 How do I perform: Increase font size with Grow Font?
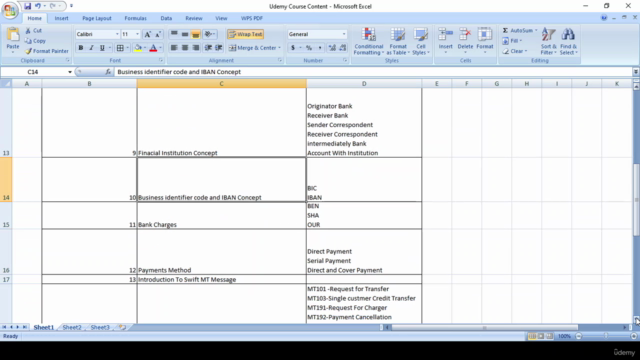[148, 34]
